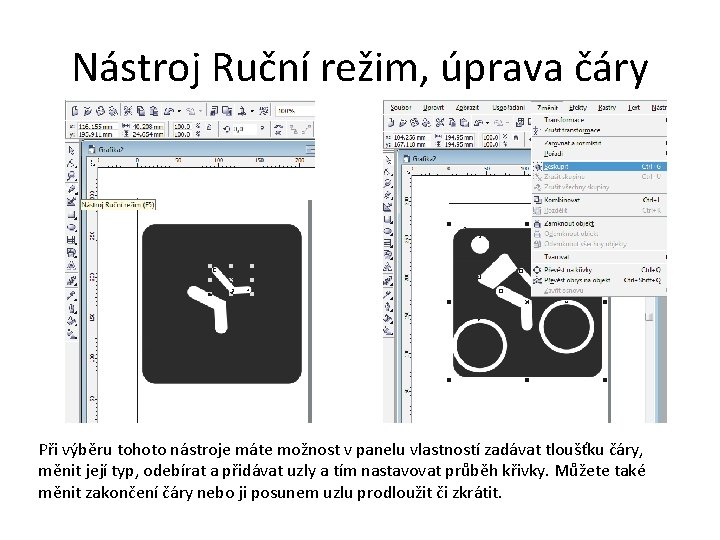Open zoom level combo box in left toolbar
The height and width of the screenshot is (540, 720).
(x=294, y=111)
